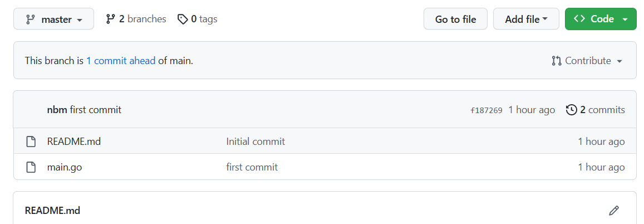Click the file icon beside main.go
Image resolution: width=644 pixels, height=224 pixels.
point(31,167)
